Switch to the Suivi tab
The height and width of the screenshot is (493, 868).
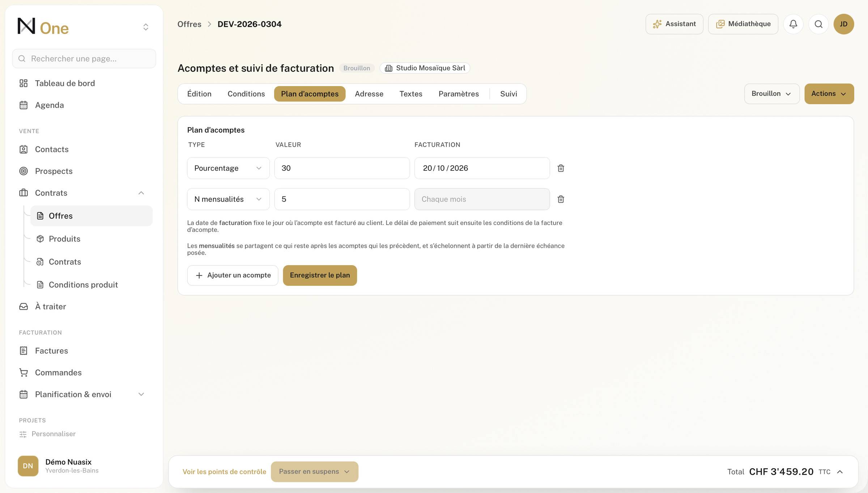509,94
